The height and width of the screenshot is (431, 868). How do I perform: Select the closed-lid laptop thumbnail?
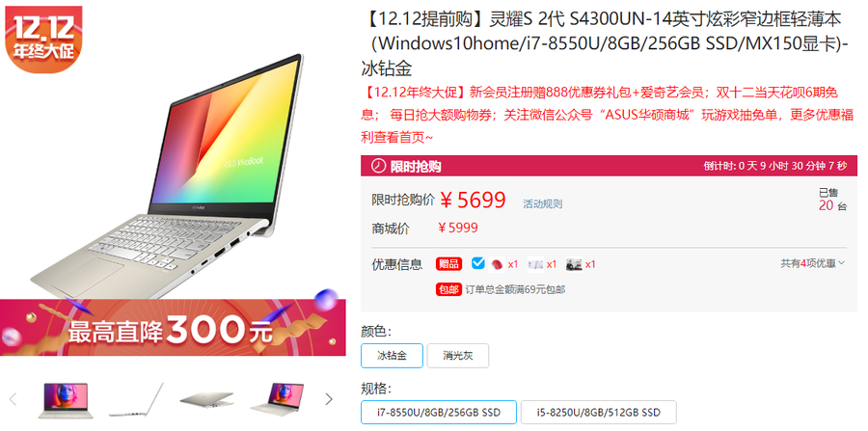point(206,400)
